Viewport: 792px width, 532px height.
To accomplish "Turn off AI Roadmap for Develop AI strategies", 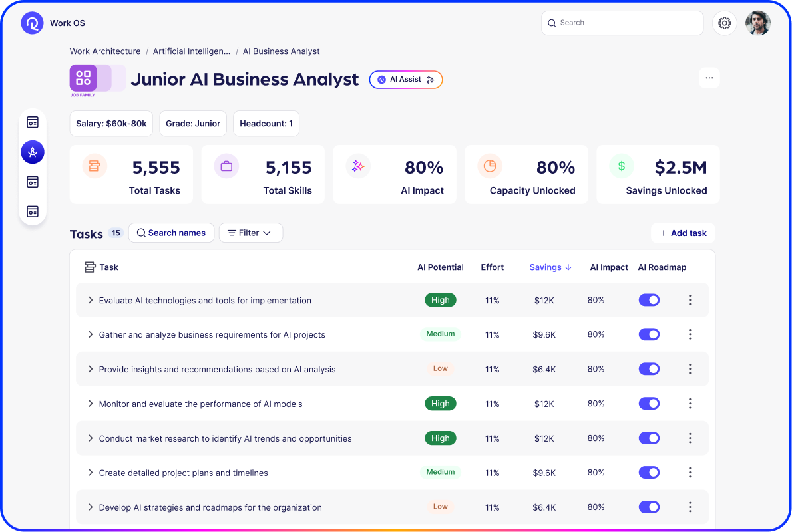I will pyautogui.click(x=649, y=507).
